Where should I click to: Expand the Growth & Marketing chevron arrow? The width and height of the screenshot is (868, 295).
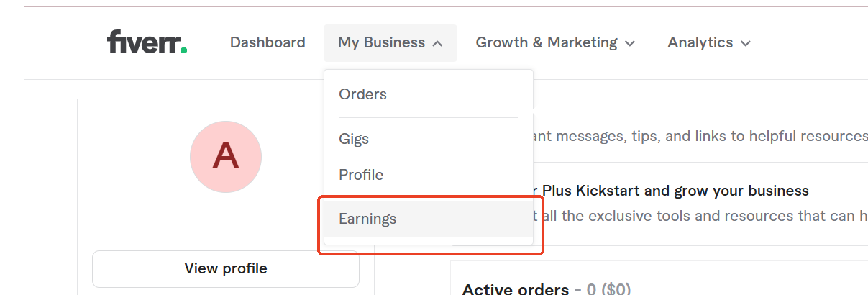630,44
